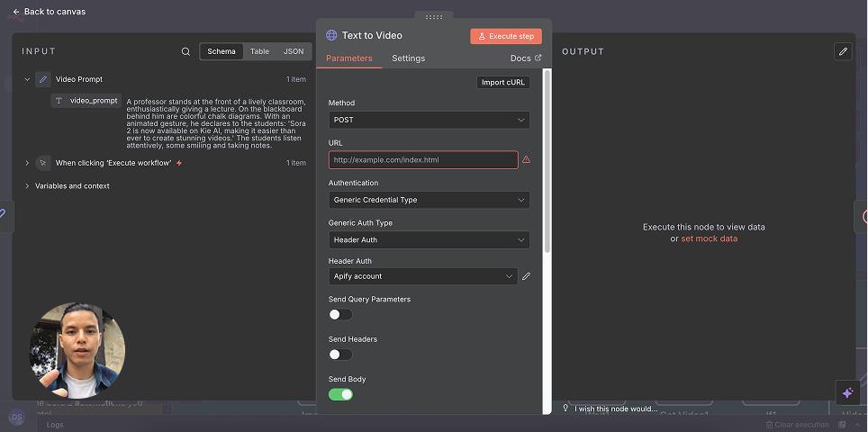Click the set mock data link
This screenshot has width=868, height=432.
point(709,238)
